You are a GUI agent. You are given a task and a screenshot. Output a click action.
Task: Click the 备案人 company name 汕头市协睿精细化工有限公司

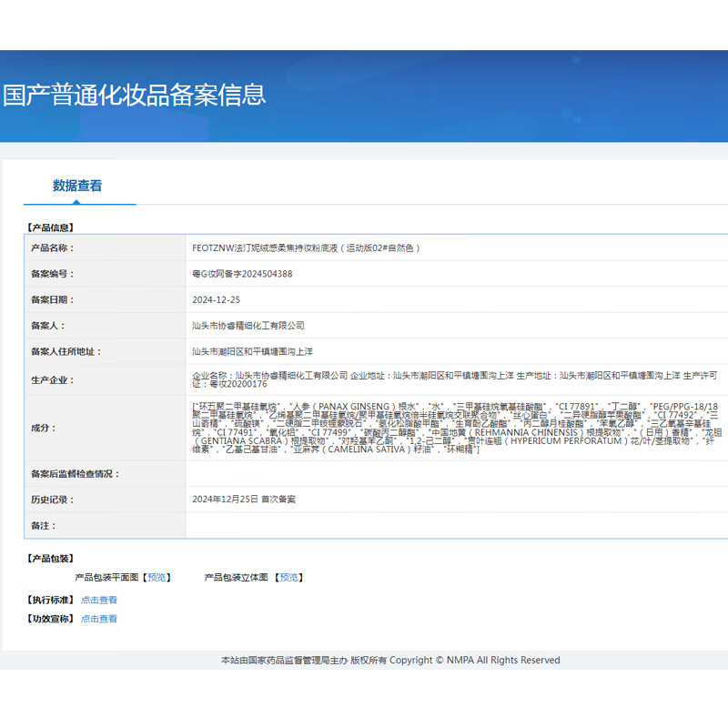tap(248, 325)
